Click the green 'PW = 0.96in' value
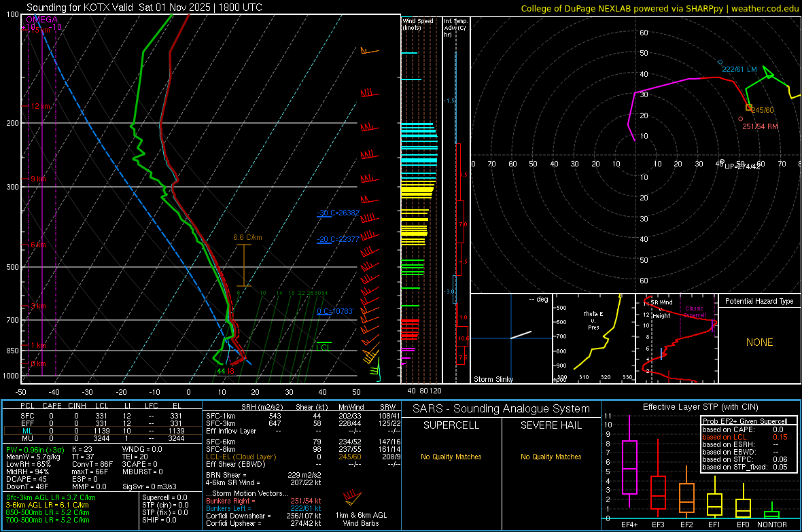 pos(35,450)
